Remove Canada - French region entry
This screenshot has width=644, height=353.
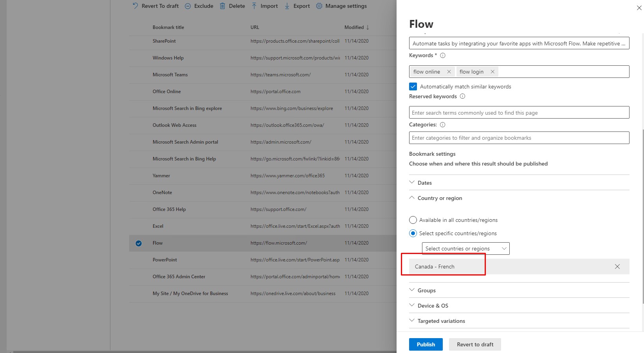[617, 267]
